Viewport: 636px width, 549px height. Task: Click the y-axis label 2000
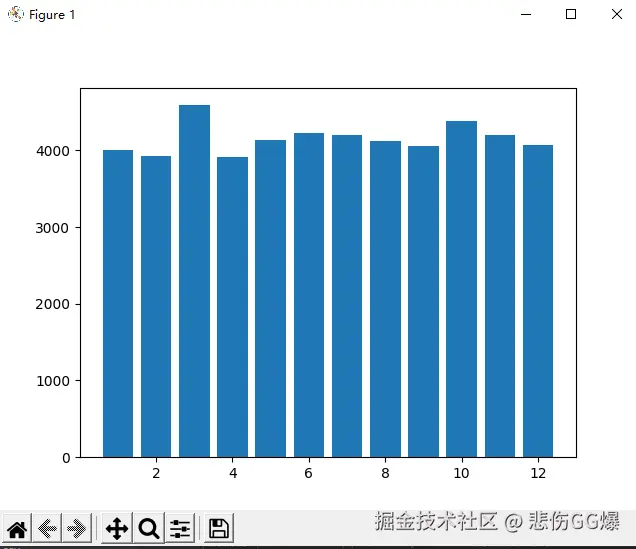[53, 304]
